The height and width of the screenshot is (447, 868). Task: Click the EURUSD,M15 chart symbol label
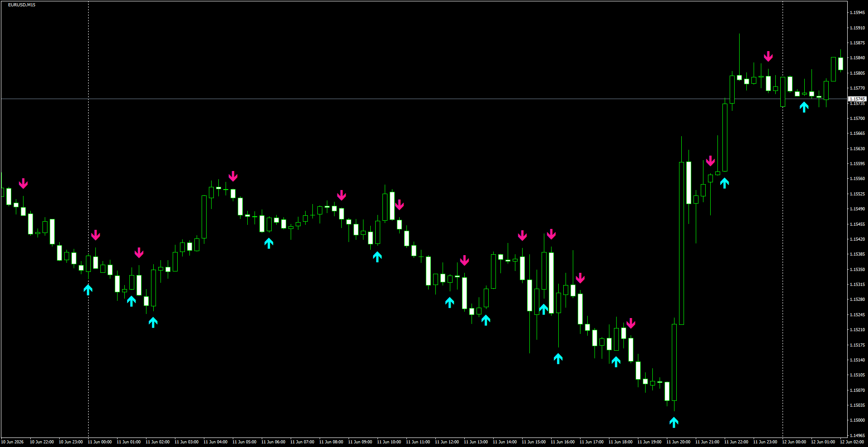(x=22, y=5)
